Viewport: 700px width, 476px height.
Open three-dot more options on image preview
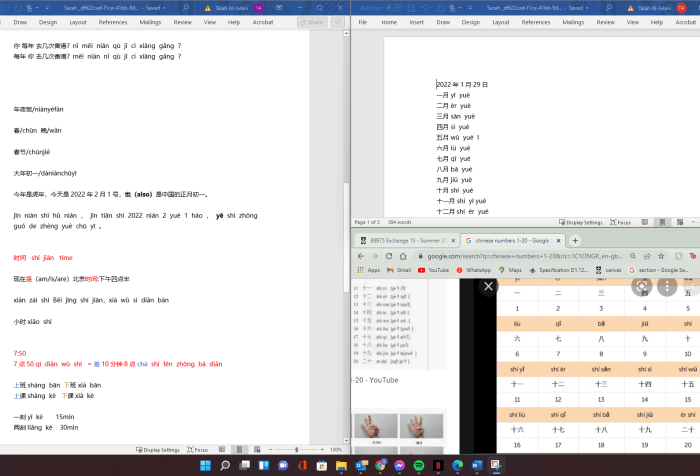point(667,286)
